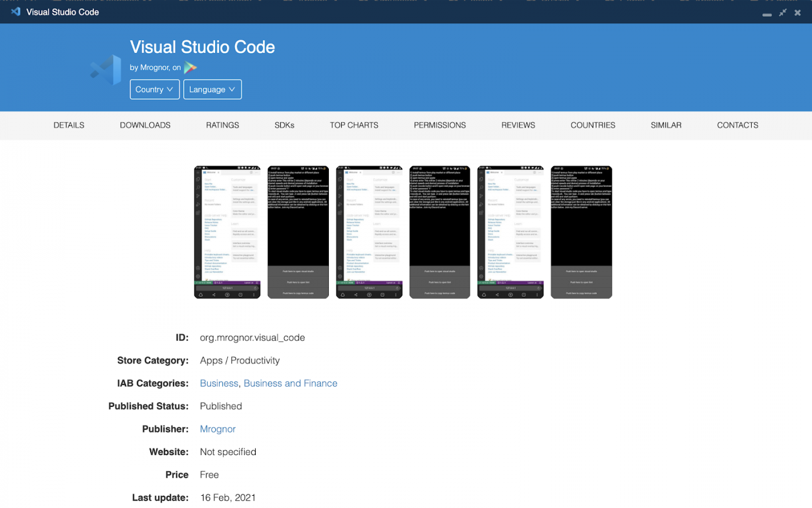
Task: Switch to the DOWNLOADS tab
Action: tap(145, 125)
